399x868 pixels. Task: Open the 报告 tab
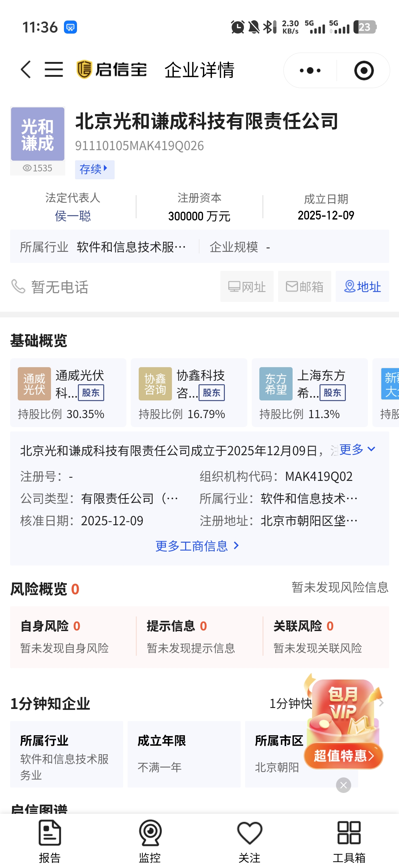pos(50,841)
